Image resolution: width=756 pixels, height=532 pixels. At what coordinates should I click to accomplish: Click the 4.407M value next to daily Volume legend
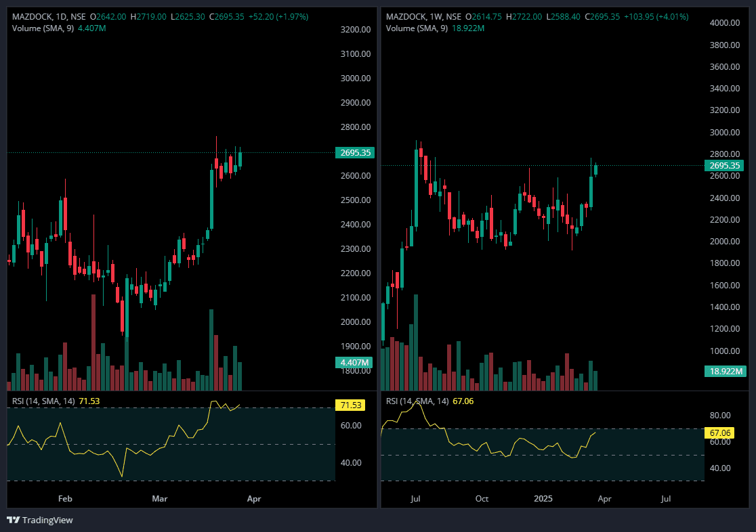[x=92, y=28]
